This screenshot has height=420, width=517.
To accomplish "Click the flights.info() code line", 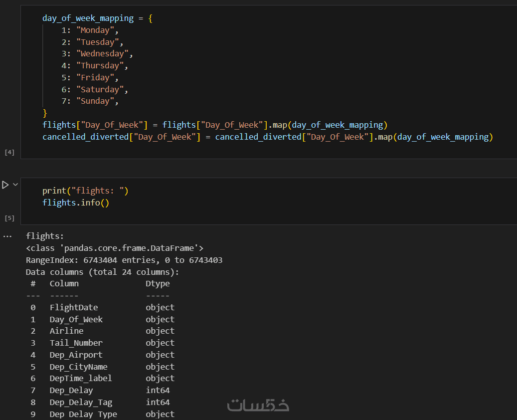I will click(x=75, y=203).
